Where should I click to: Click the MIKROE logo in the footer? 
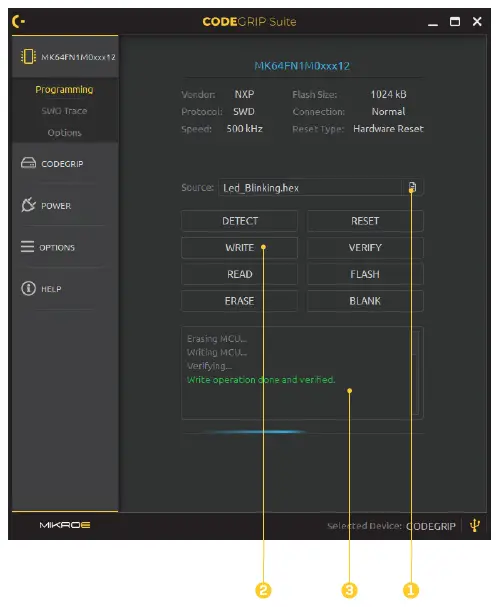click(65, 525)
